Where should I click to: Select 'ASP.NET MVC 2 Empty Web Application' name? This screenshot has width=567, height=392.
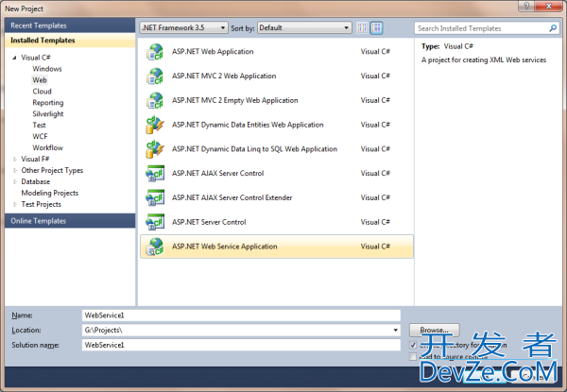click(x=235, y=100)
